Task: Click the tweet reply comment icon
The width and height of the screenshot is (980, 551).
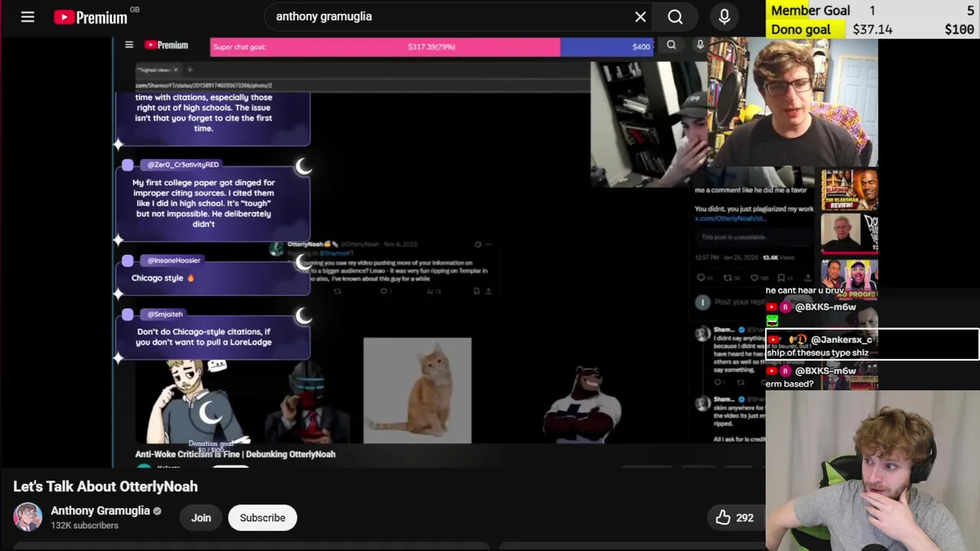Action: (700, 278)
